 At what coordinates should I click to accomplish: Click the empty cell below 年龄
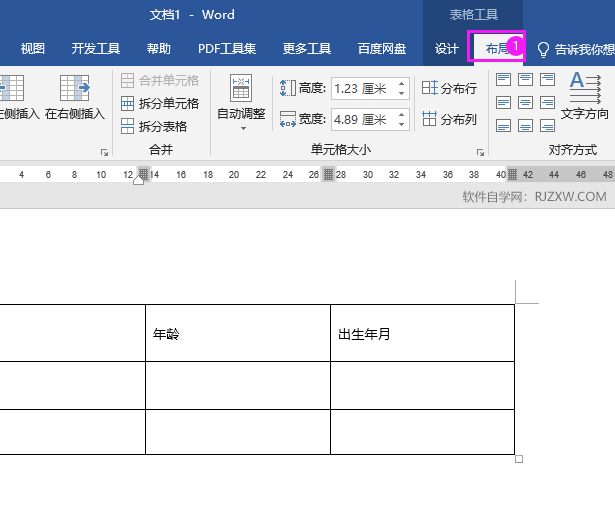[238, 385]
